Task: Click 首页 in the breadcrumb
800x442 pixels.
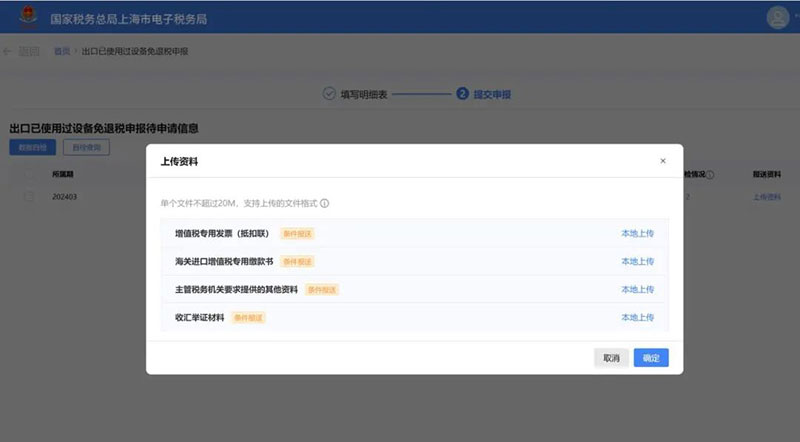Action: [x=62, y=51]
